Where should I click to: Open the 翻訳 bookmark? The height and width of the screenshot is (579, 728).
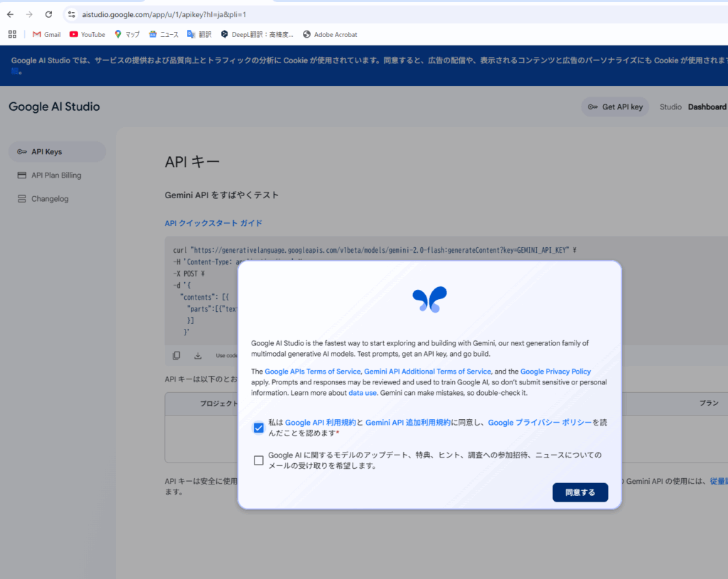pos(199,34)
